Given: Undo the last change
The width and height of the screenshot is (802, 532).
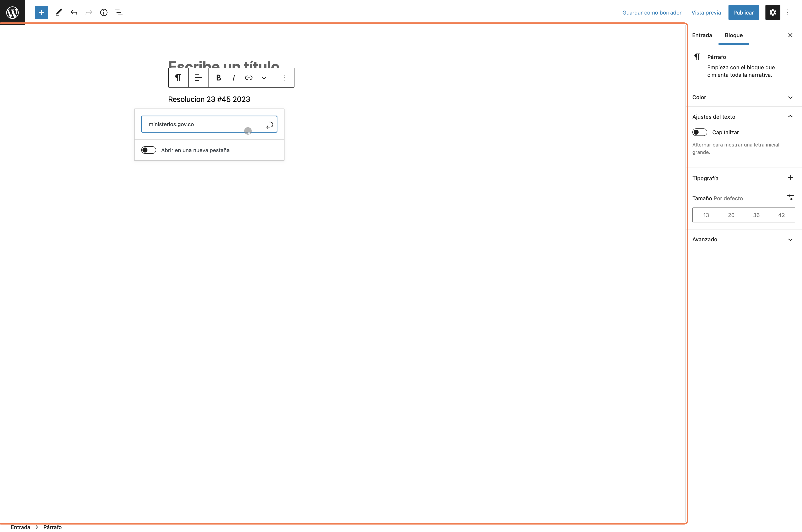Looking at the screenshot, I should 74,13.
